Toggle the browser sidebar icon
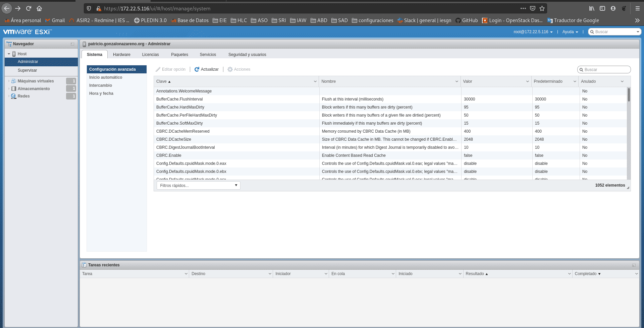This screenshot has height=328, width=644. point(602,8)
